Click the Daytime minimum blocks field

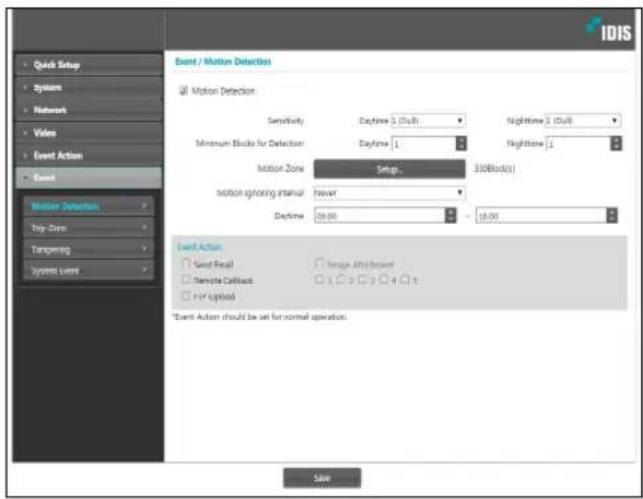[424, 144]
